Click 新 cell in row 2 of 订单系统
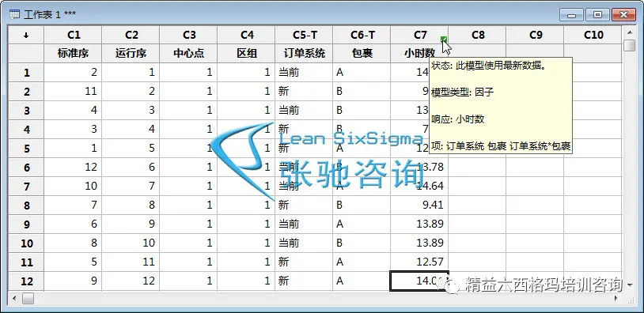 tap(305, 92)
